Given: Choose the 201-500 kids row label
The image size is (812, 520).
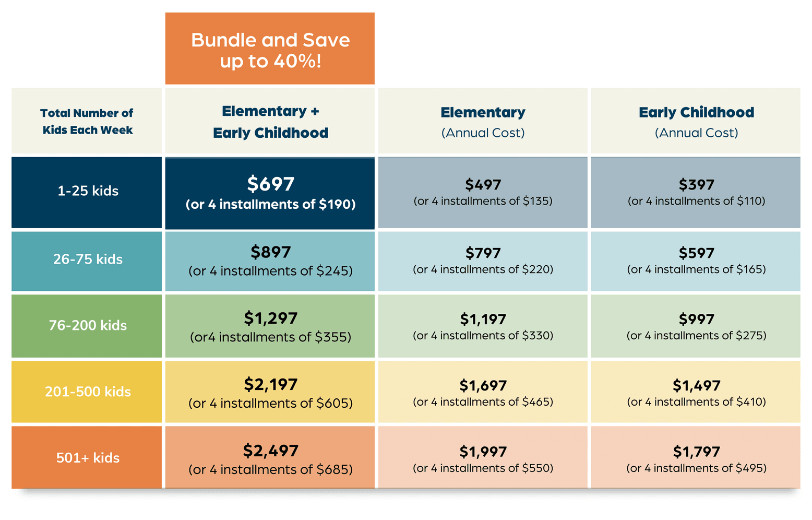Looking at the screenshot, I should click(x=87, y=392).
